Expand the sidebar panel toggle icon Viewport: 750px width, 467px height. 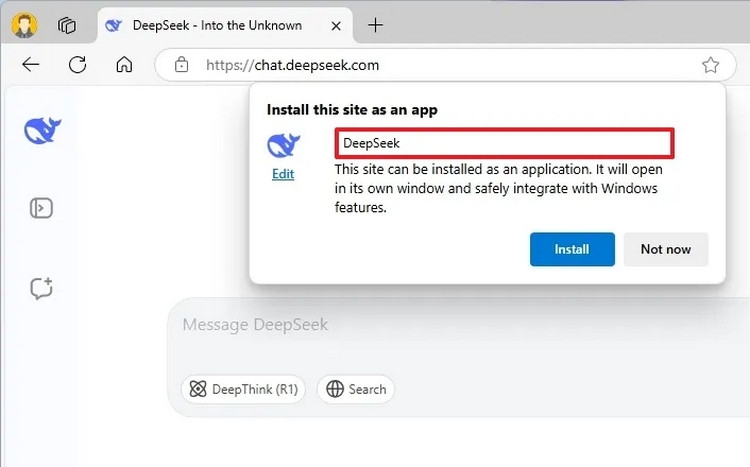[41, 208]
